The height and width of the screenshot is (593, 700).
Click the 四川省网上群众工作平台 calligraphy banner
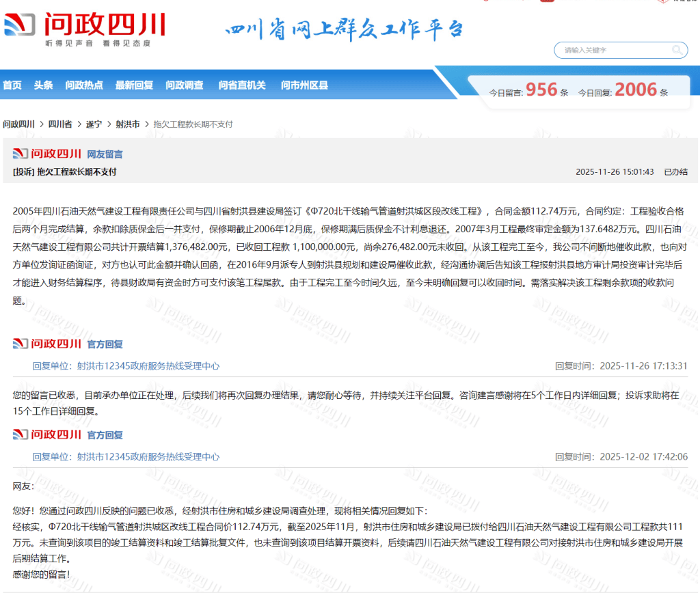pos(344,30)
